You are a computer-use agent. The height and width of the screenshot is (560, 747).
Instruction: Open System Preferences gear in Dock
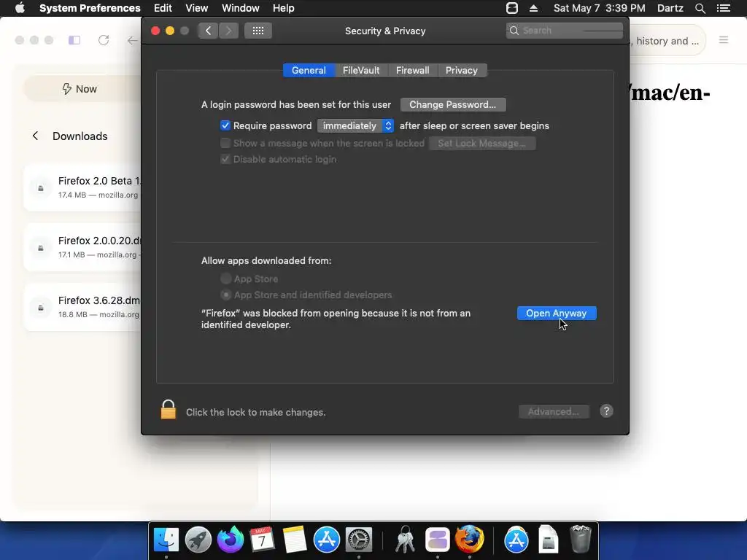point(358,540)
